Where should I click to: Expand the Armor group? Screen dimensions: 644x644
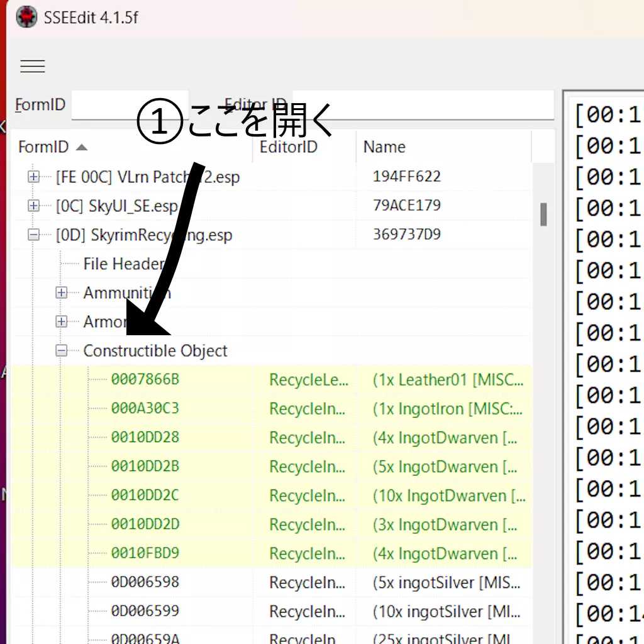(61, 321)
